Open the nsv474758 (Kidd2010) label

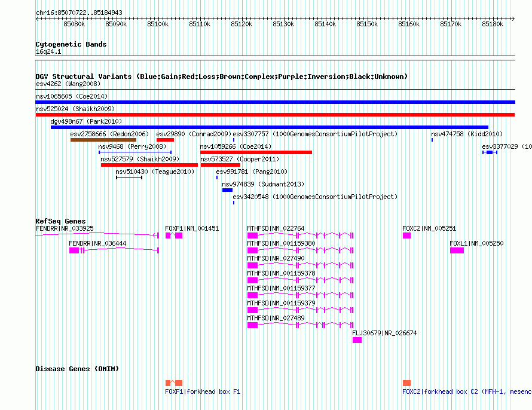pos(467,134)
